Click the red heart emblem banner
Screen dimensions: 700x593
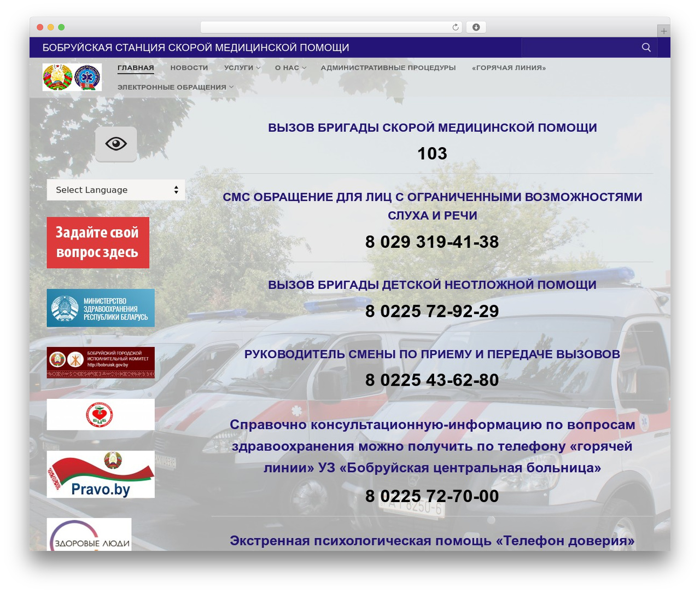pyautogui.click(x=101, y=415)
